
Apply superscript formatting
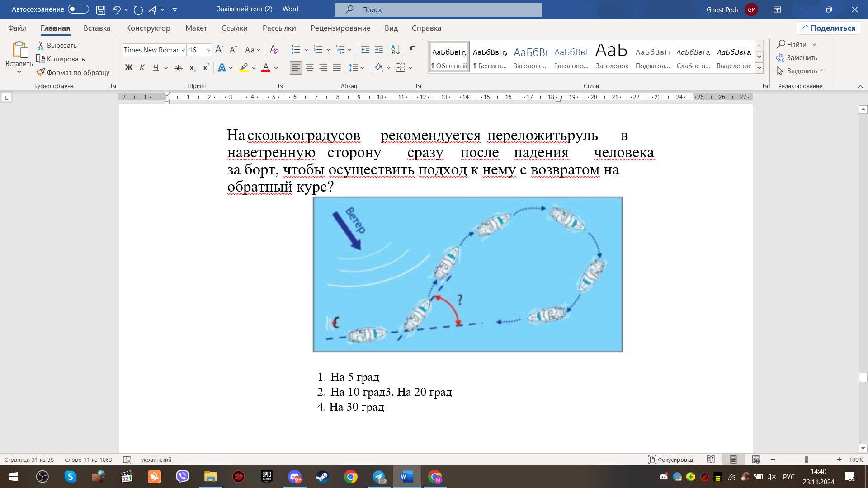pos(206,68)
